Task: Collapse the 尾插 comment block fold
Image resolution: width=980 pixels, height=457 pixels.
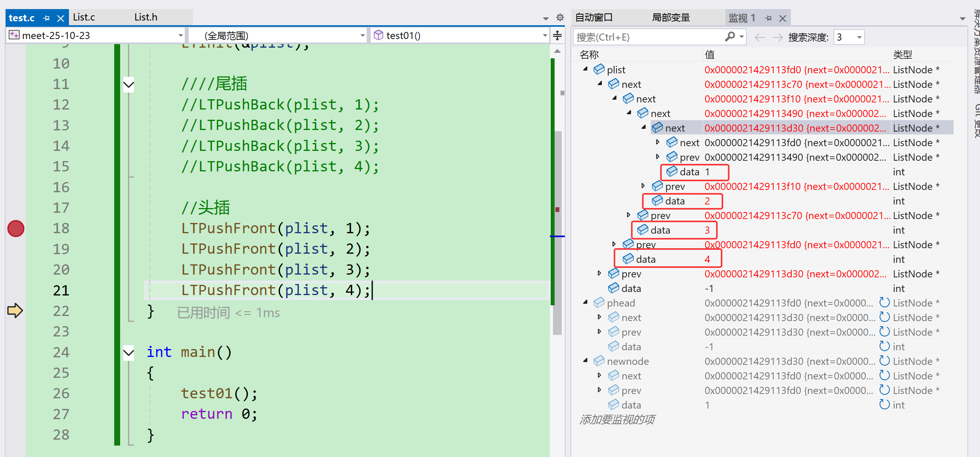Action: coord(129,84)
